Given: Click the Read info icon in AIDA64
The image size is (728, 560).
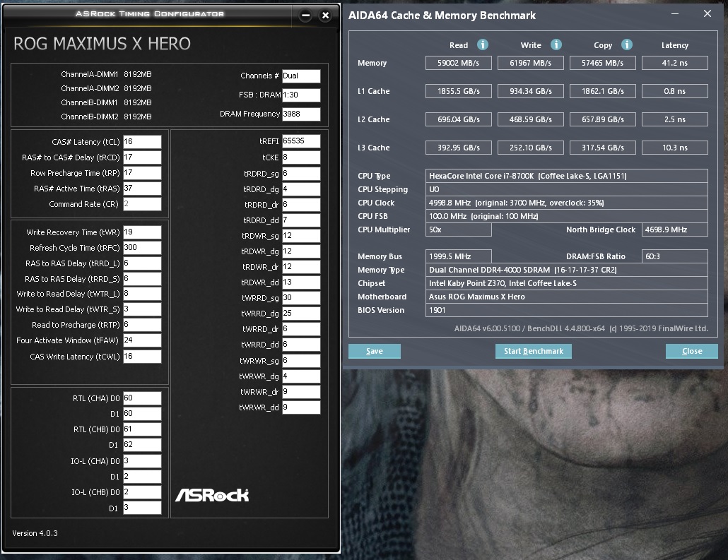Looking at the screenshot, I should tap(483, 44).
